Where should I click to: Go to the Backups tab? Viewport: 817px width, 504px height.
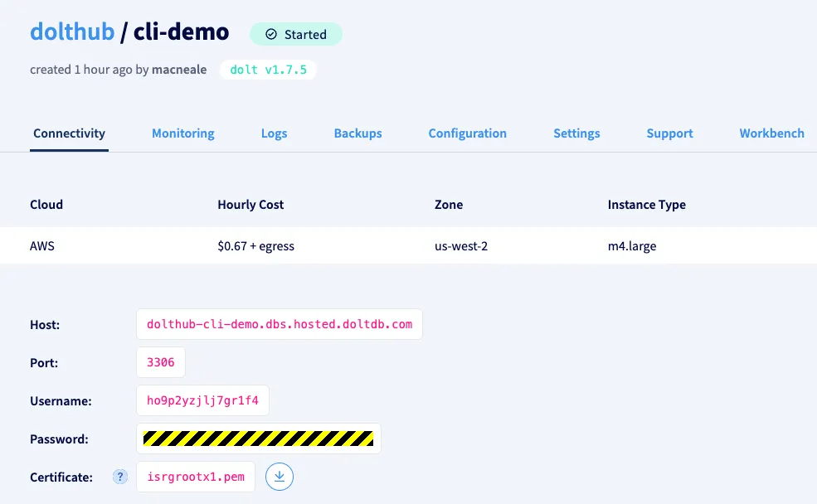click(357, 133)
